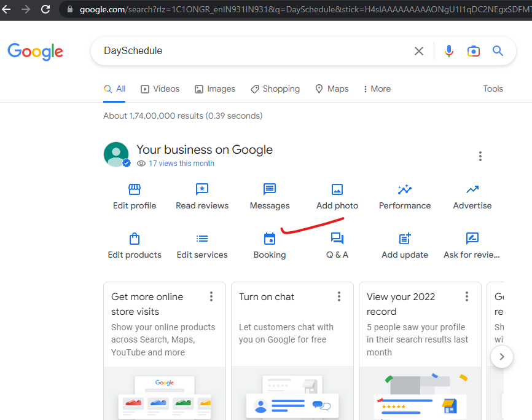Open the business profile three-dot menu
Screen dimensions: 532x420
(x=480, y=156)
